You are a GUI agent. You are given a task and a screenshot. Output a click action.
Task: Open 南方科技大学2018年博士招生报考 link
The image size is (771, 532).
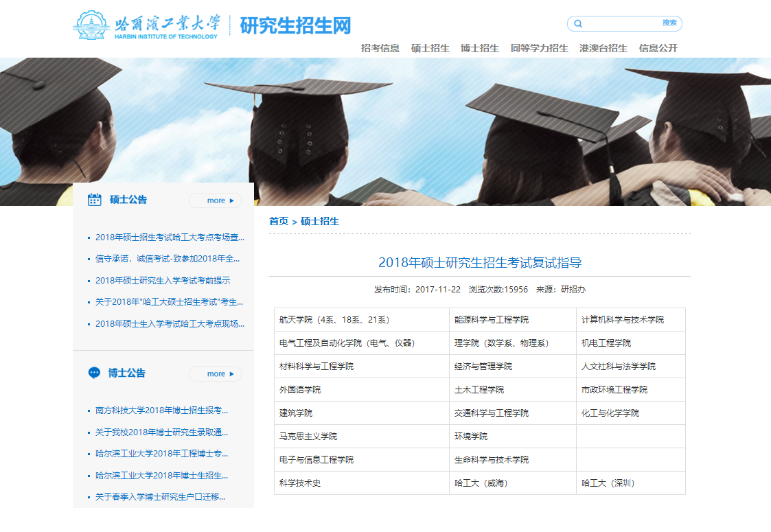161,410
